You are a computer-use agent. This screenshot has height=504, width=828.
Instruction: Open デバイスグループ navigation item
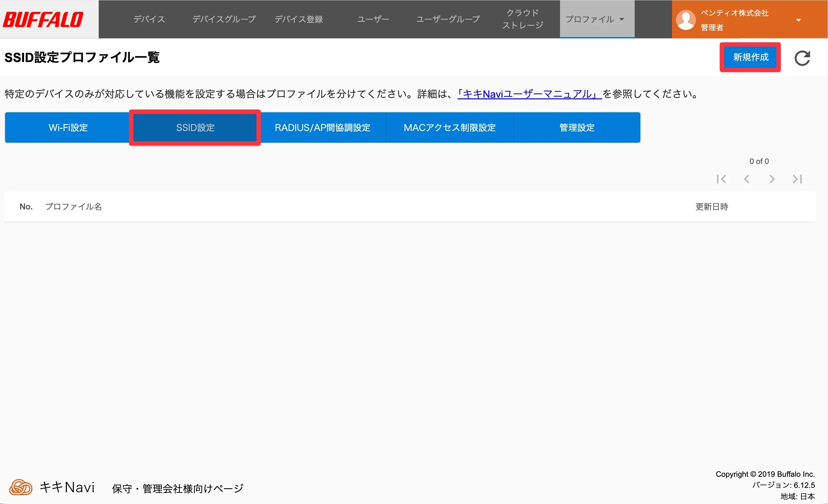click(x=224, y=19)
